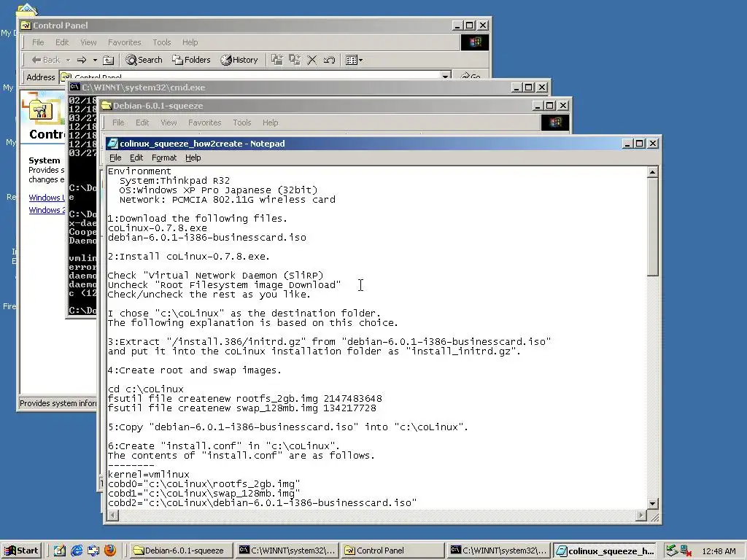Open History pane in Control Panel
747x560 pixels.
(239, 60)
